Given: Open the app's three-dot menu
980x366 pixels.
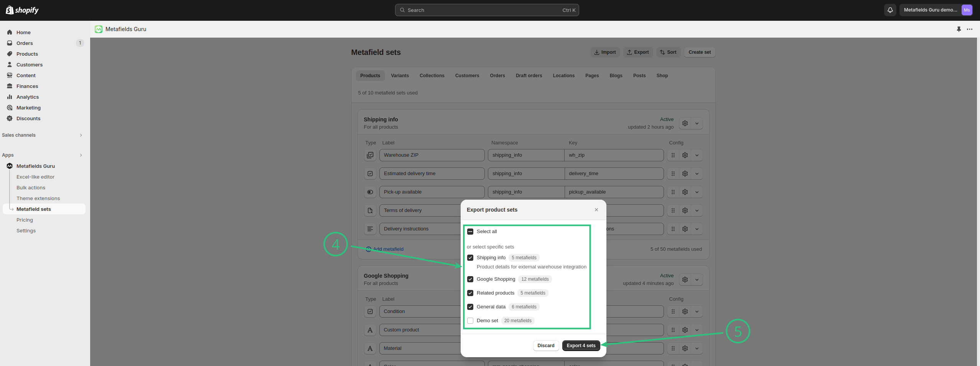Looking at the screenshot, I should (x=969, y=29).
